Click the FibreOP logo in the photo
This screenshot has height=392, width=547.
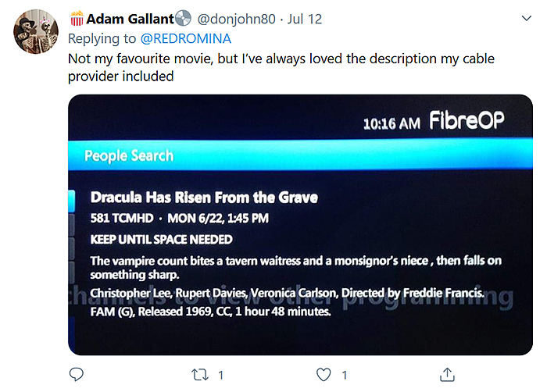point(467,121)
